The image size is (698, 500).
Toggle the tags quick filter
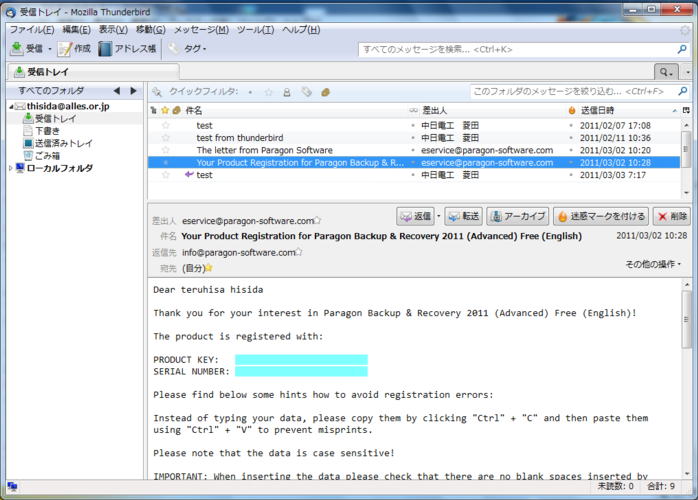306,92
